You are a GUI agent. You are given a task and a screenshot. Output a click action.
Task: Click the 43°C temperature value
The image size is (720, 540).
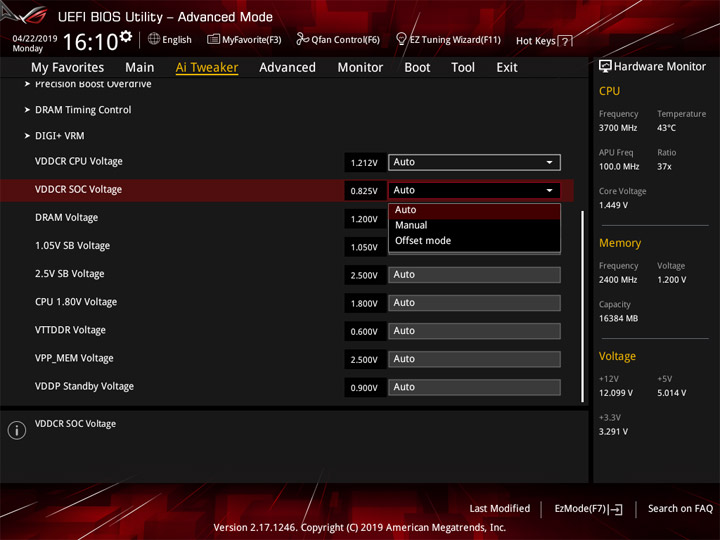pos(666,128)
